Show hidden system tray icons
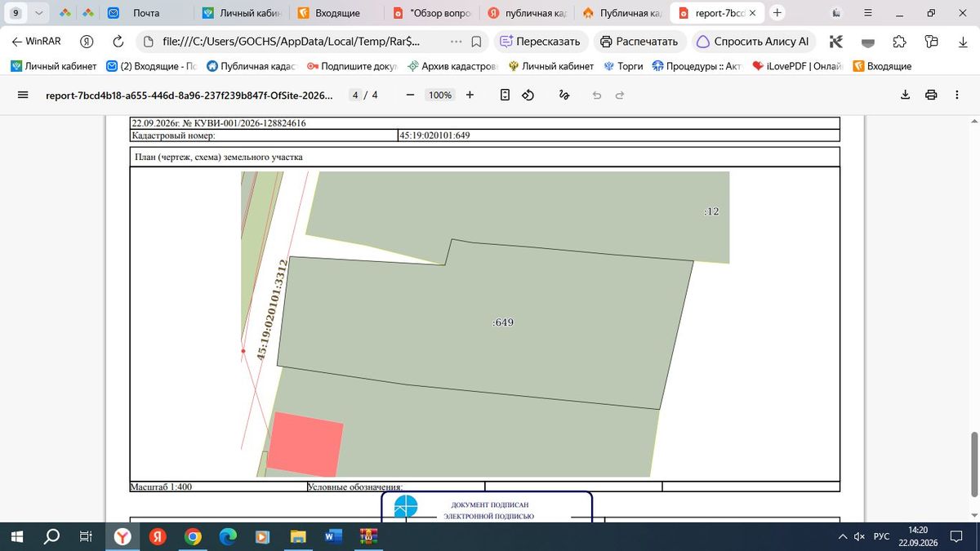Image resolution: width=980 pixels, height=551 pixels. (842, 536)
